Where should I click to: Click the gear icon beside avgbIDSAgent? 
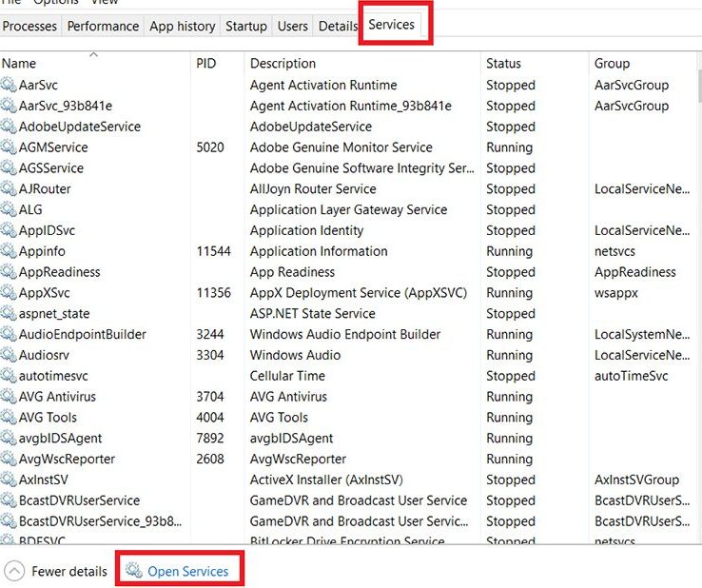9,438
